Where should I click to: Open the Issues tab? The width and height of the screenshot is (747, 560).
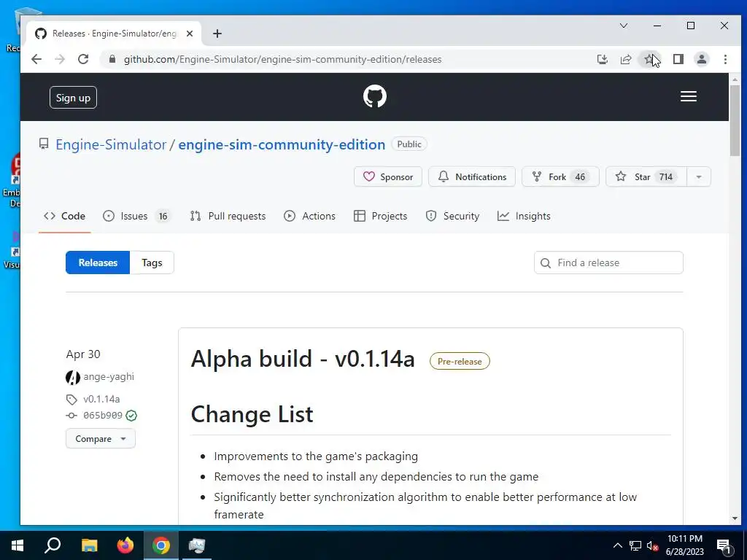(136, 216)
